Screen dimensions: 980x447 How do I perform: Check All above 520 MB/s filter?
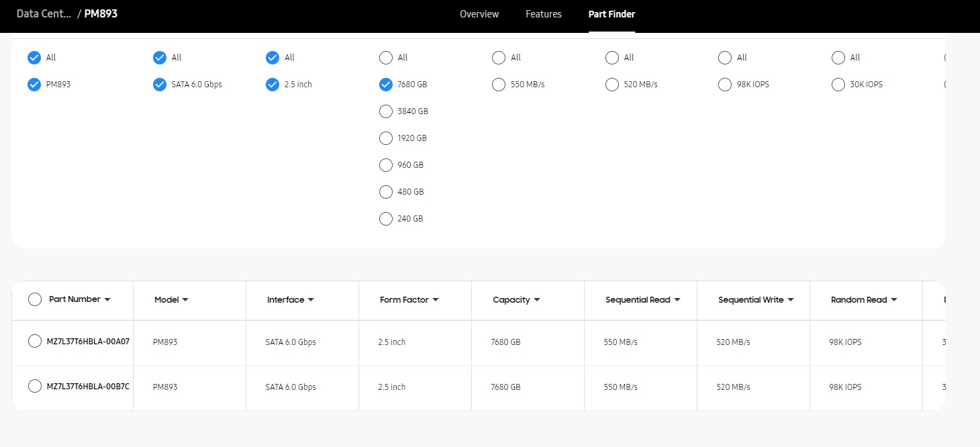612,58
